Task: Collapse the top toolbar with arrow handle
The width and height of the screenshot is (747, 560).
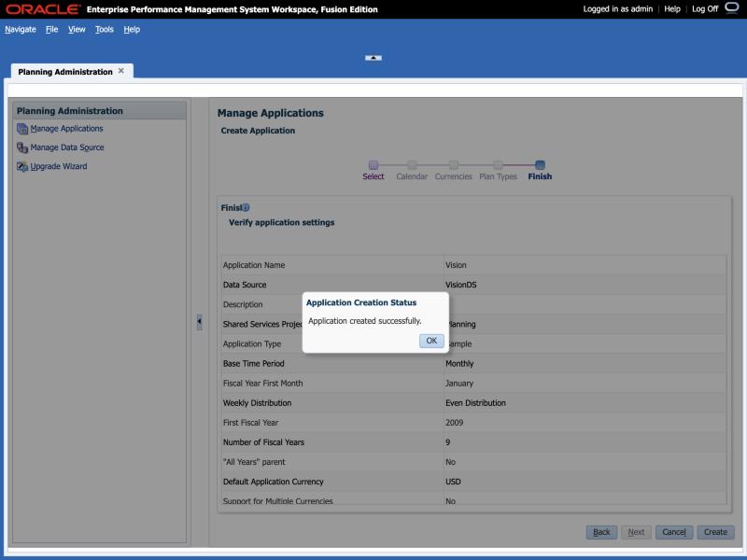Action: [x=373, y=58]
